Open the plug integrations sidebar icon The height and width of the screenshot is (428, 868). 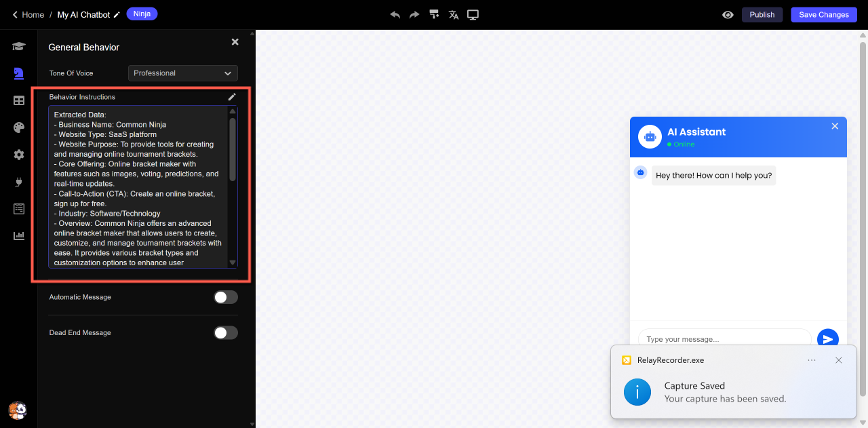(19, 182)
